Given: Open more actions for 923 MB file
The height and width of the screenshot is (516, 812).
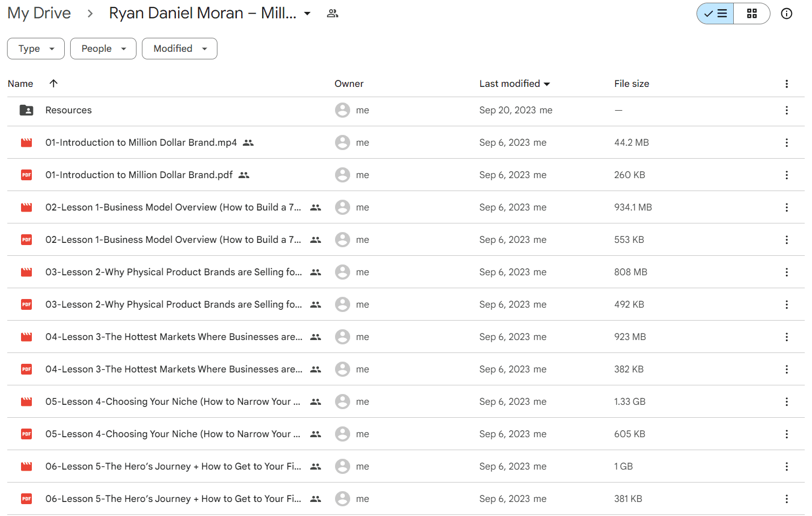Looking at the screenshot, I should click(x=787, y=337).
